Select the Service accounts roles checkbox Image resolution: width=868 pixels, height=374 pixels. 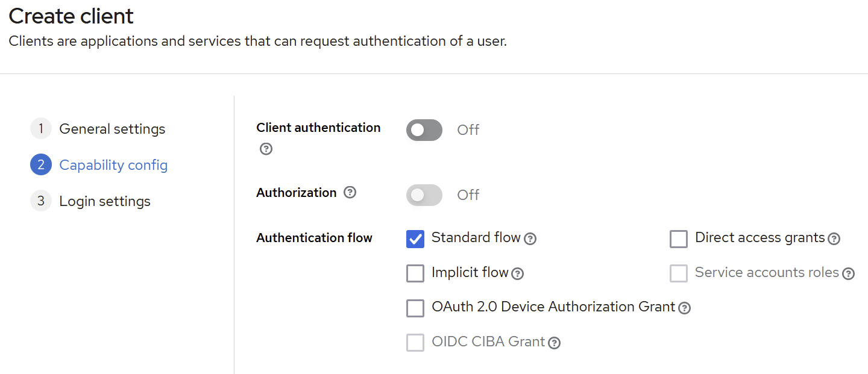tap(679, 273)
